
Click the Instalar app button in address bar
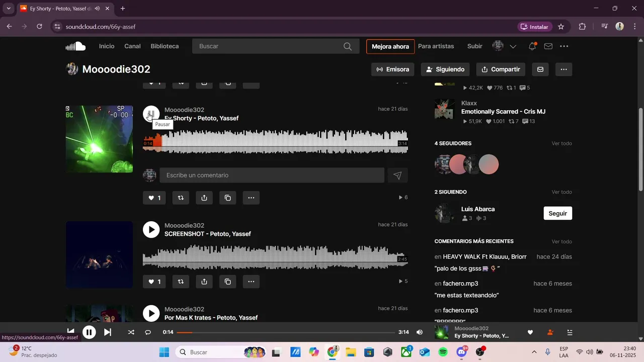coord(535,27)
